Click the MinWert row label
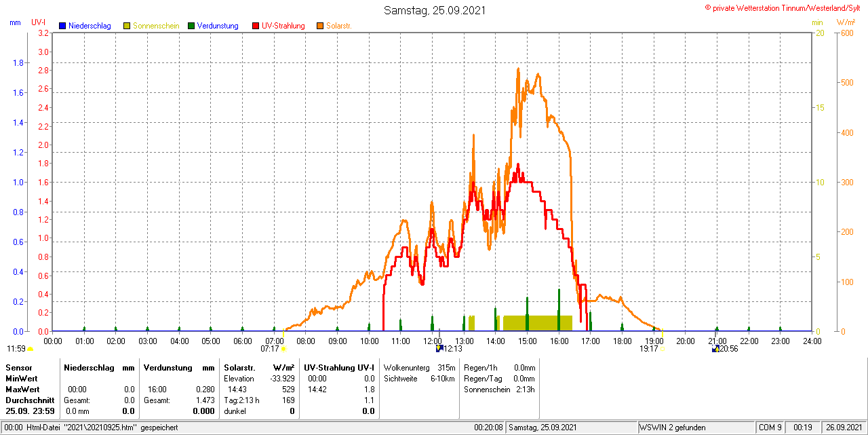 click(x=21, y=378)
